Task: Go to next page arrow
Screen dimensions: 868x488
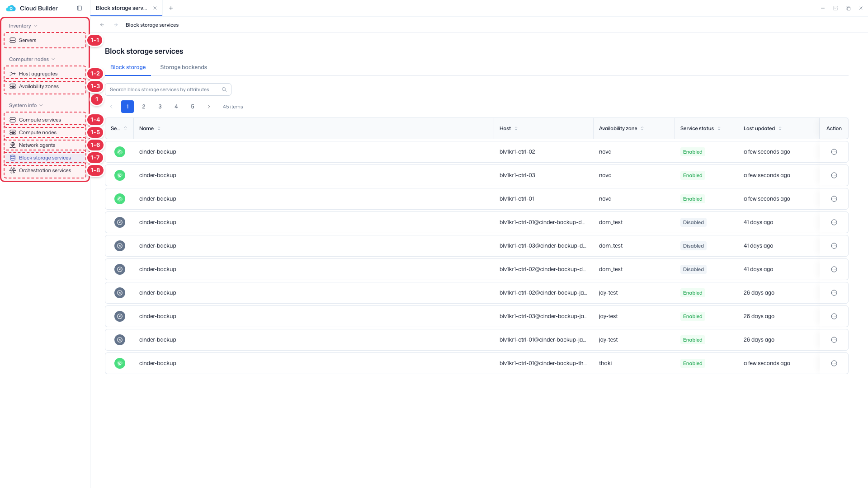Action: pyautogui.click(x=209, y=107)
